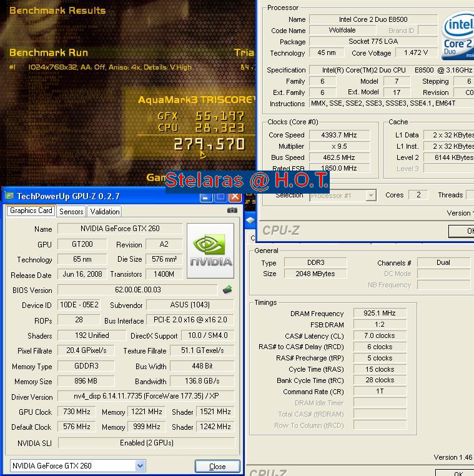The width and height of the screenshot is (474, 476).
Task: Click the Subvendor value ASUS (1043)
Action: tap(190, 305)
